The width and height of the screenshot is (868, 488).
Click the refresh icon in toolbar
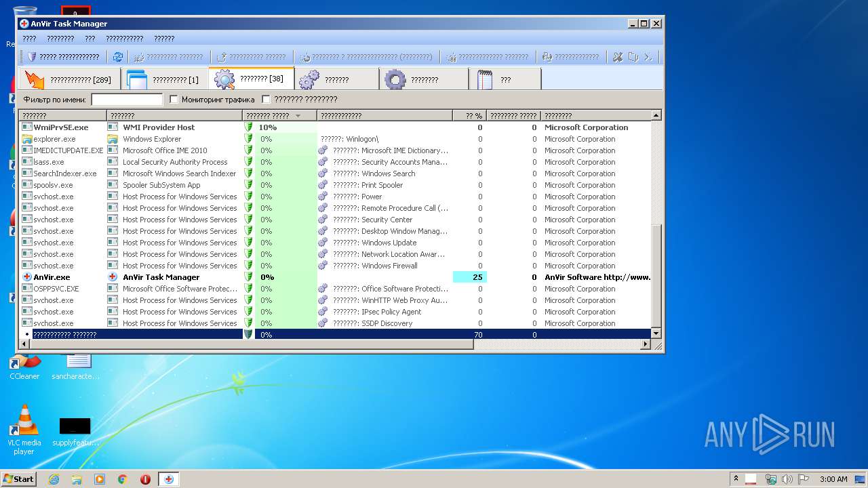click(x=118, y=57)
